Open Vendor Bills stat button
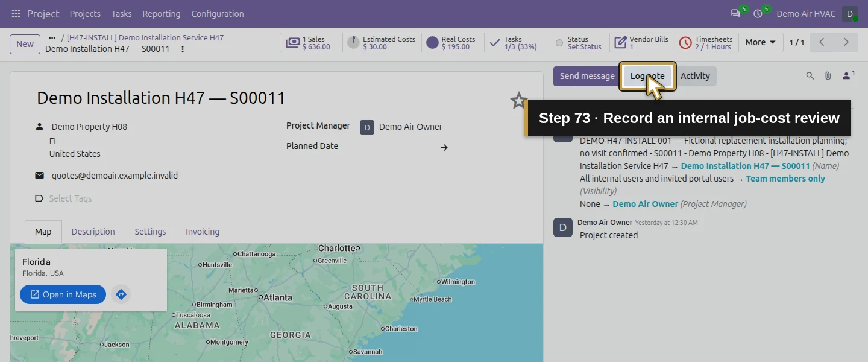868x362 pixels. pyautogui.click(x=642, y=43)
